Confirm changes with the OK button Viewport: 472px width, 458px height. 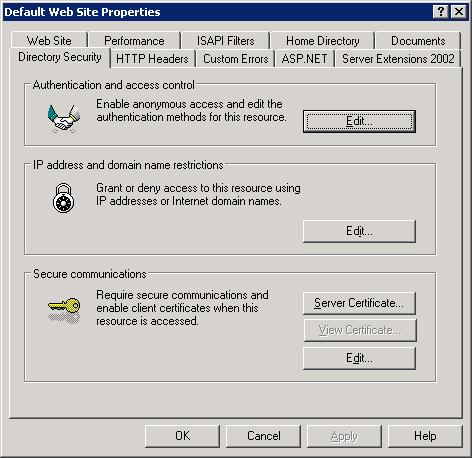[x=182, y=436]
